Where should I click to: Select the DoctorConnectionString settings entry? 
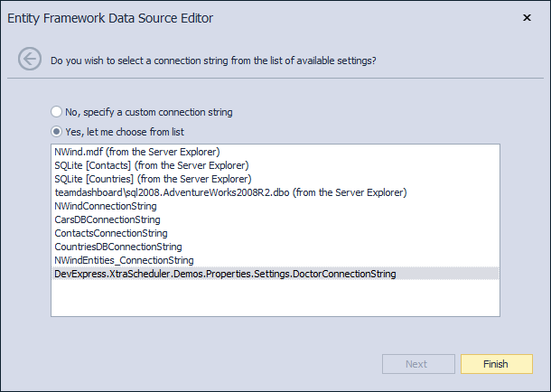[x=225, y=274]
